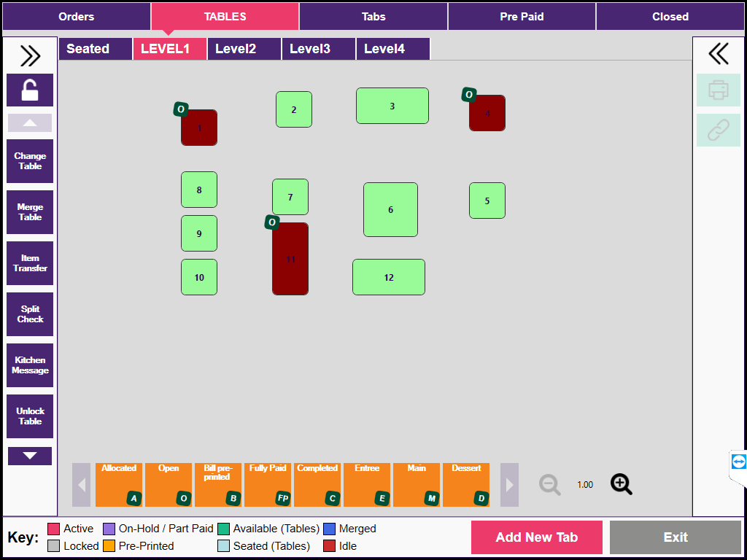Click the Allocated status tile
The image size is (747, 560).
tap(119, 485)
